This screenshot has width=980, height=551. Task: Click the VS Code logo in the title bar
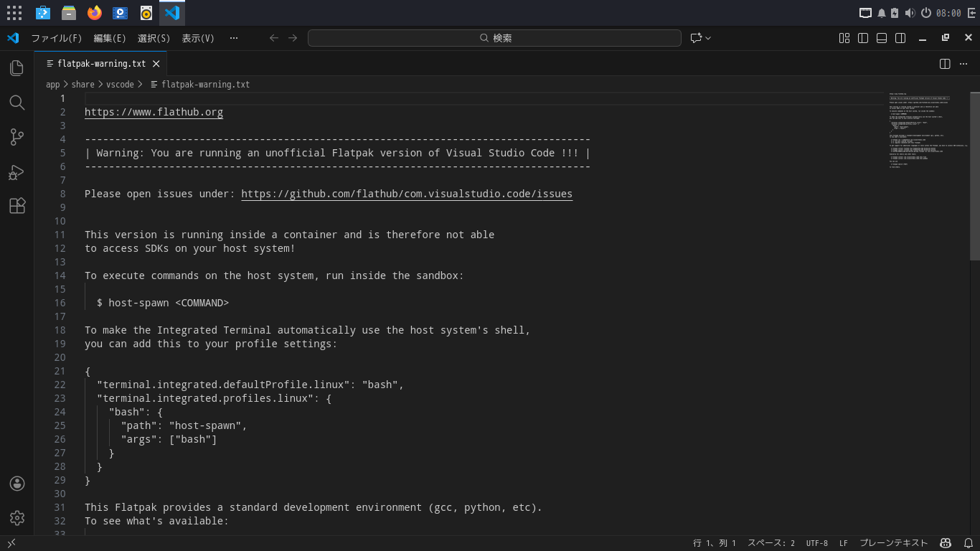click(x=12, y=38)
